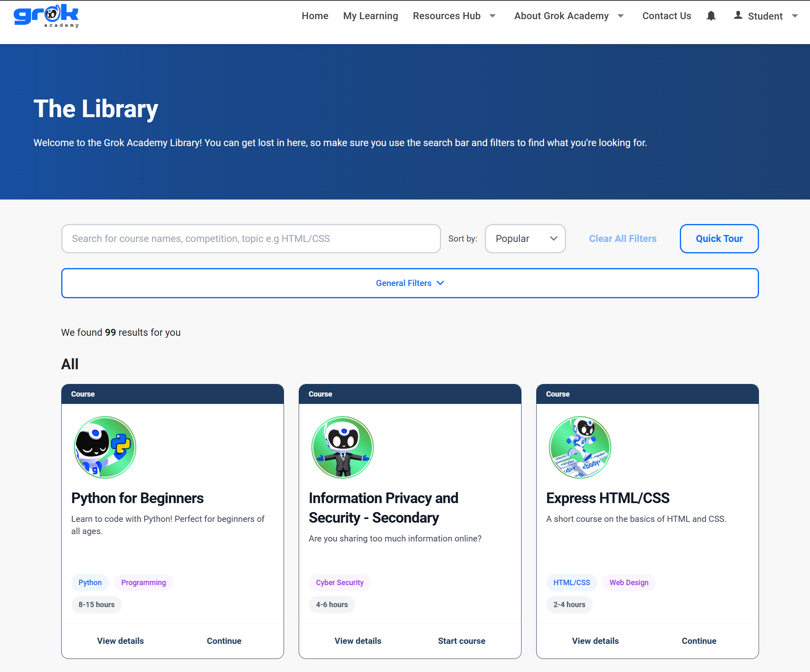Expand the General Filters panel
Screen dimensions: 810x672
coord(410,283)
